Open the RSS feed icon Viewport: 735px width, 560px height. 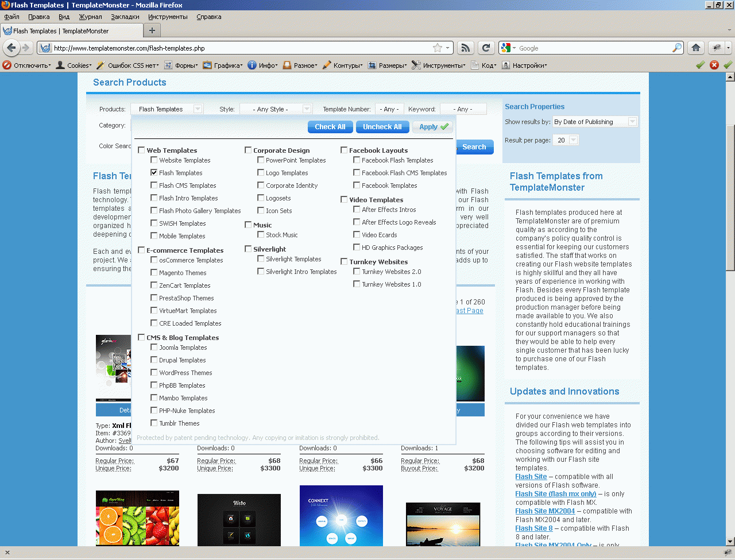click(x=466, y=48)
